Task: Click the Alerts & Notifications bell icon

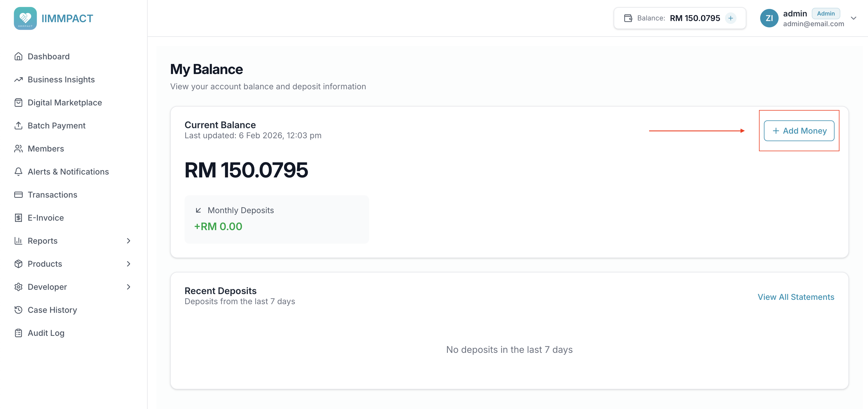Action: click(x=18, y=172)
